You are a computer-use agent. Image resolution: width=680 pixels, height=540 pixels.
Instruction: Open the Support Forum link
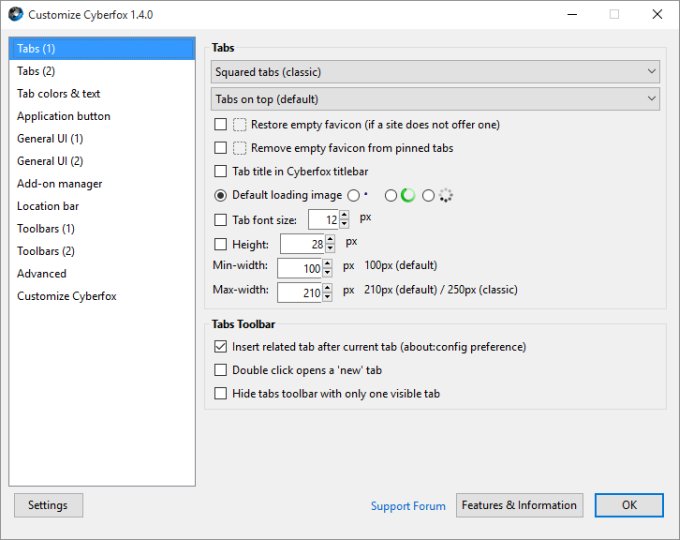click(x=408, y=506)
